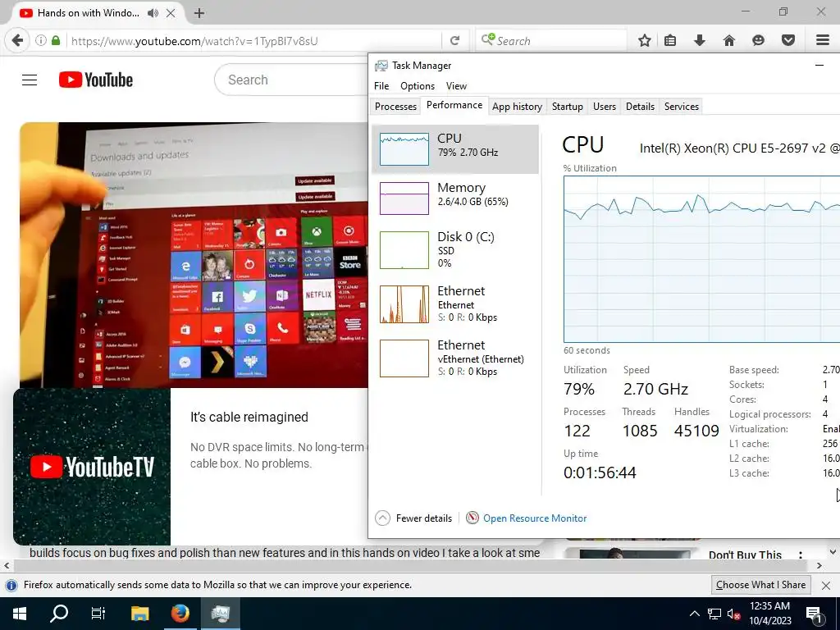840x630 pixels.
Task: Click the Task Manager taskbar icon
Action: [x=220, y=614]
